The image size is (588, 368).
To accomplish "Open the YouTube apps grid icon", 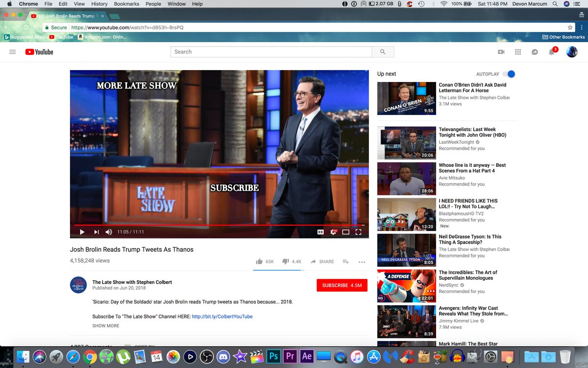I will pos(518,52).
